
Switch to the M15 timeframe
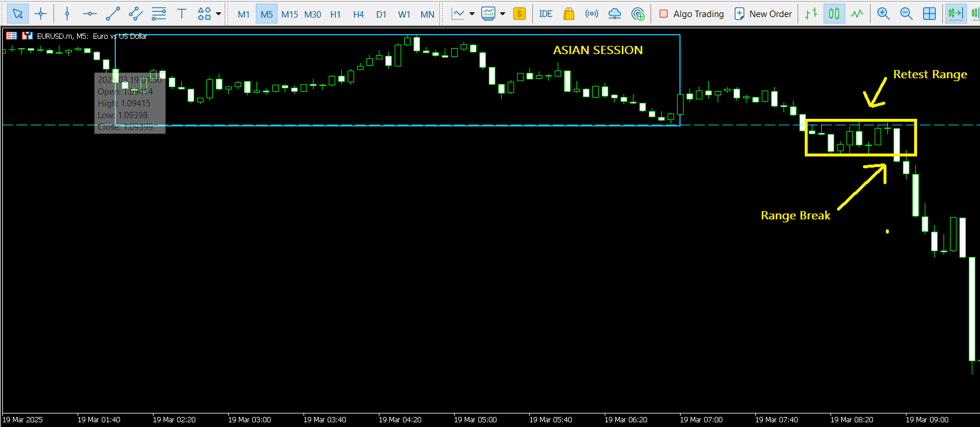[289, 14]
